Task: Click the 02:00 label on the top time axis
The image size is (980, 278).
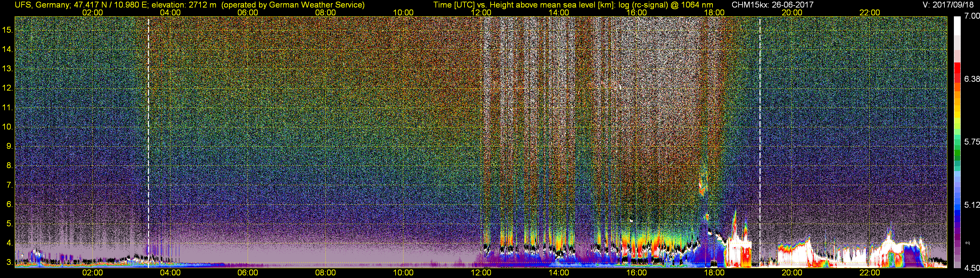Action: pyautogui.click(x=92, y=12)
